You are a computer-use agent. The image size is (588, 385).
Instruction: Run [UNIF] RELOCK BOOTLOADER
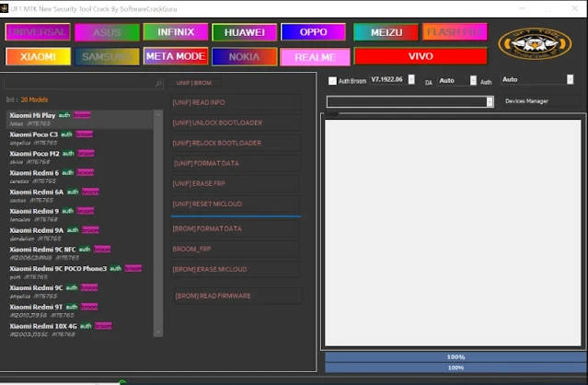coord(236,143)
